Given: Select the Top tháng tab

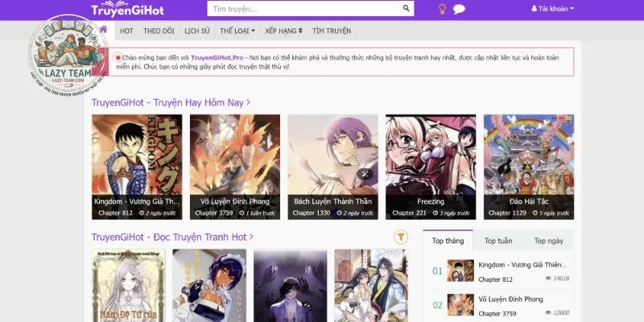Looking at the screenshot, I should pos(448,241).
